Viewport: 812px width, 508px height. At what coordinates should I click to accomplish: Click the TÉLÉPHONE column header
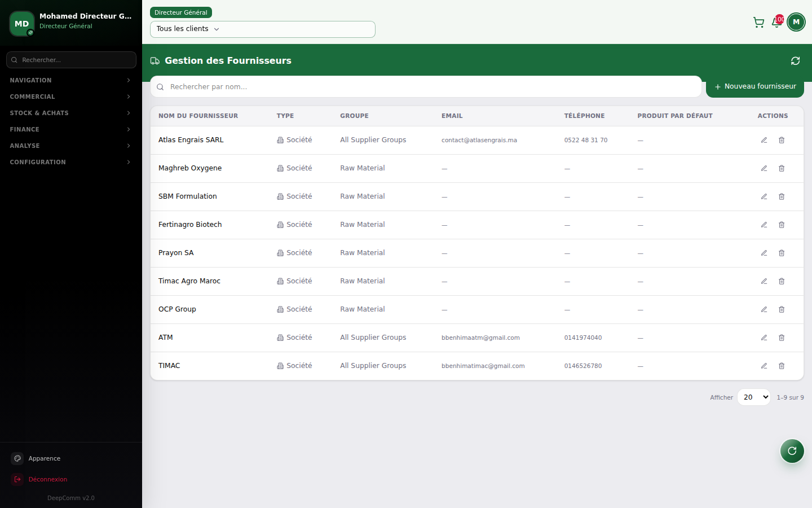pos(584,116)
